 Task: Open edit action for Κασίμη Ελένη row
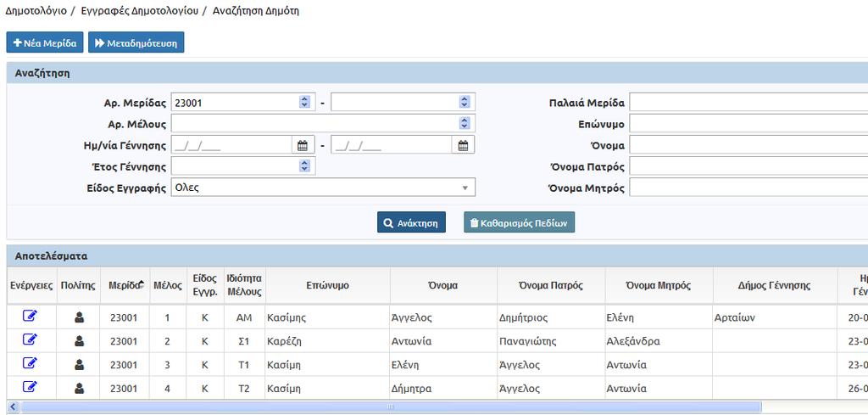coord(31,363)
